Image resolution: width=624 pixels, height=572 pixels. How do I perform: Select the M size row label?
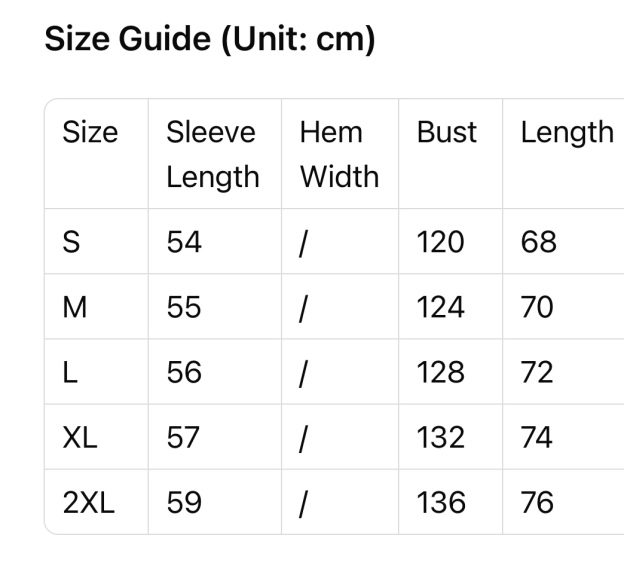[75, 307]
